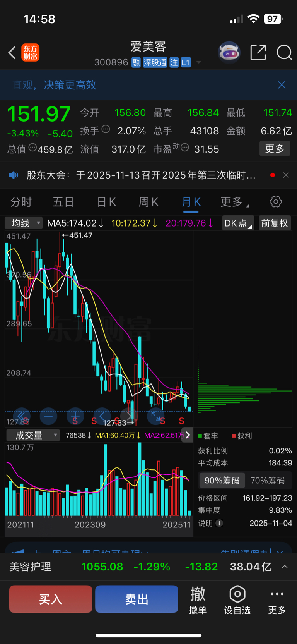Open the 美容护理 sector row
Viewport: 297px width, 644px height.
pyautogui.click(x=148, y=567)
